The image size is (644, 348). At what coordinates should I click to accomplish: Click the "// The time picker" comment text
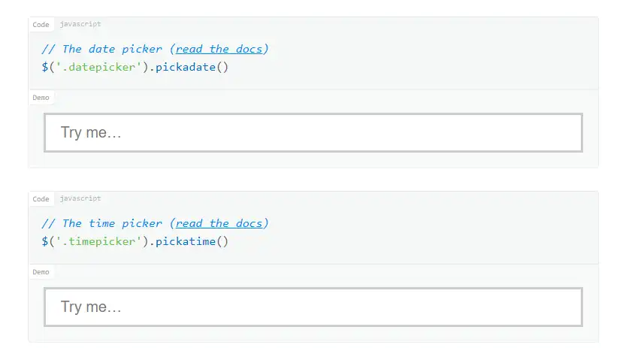pos(101,223)
